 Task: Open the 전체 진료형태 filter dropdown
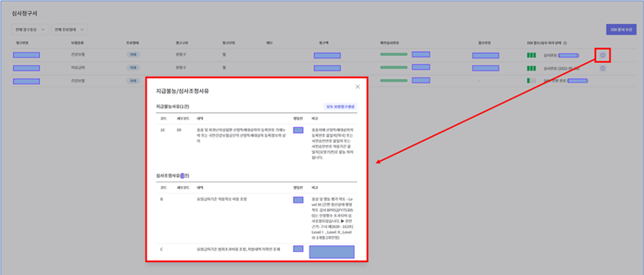click(70, 30)
